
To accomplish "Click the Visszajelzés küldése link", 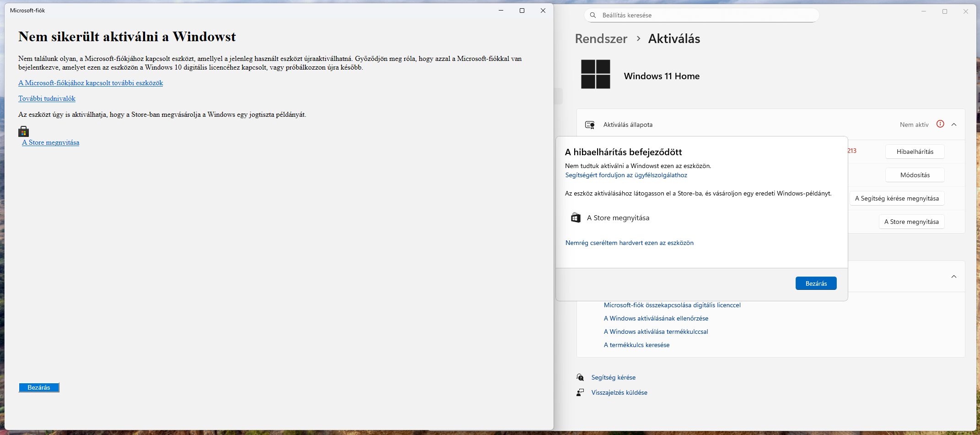I will 619,392.
